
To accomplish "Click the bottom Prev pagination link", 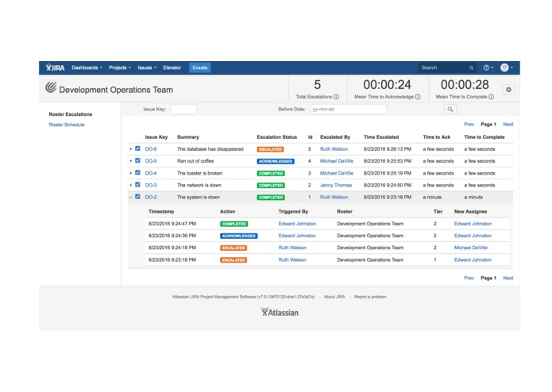I will (x=469, y=278).
